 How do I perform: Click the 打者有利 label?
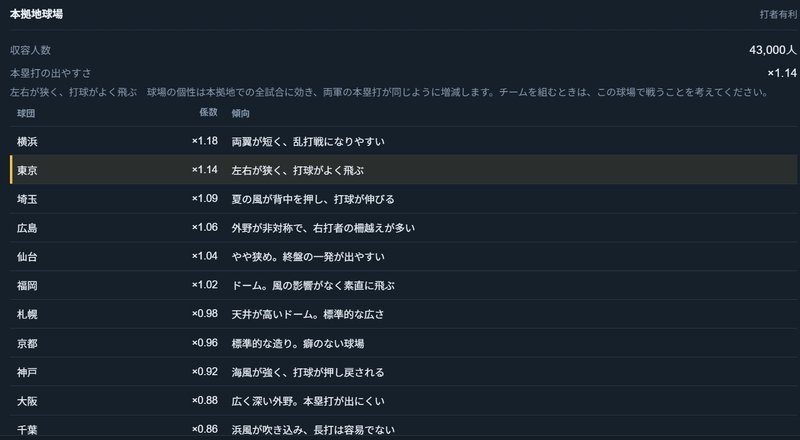pos(778,14)
